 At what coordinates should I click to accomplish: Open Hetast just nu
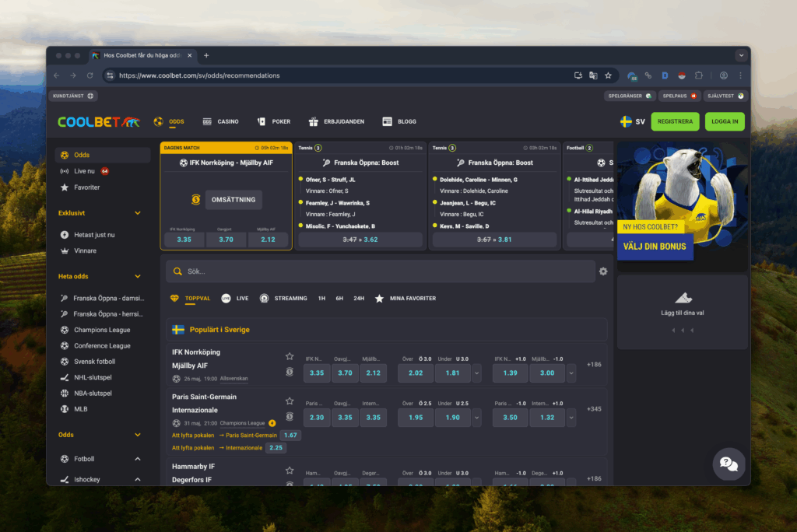87,235
